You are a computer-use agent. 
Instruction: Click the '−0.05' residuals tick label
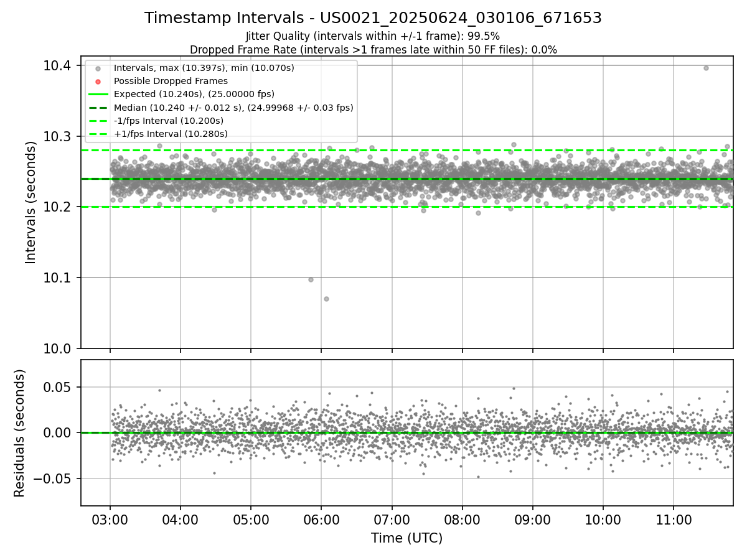point(53,479)
